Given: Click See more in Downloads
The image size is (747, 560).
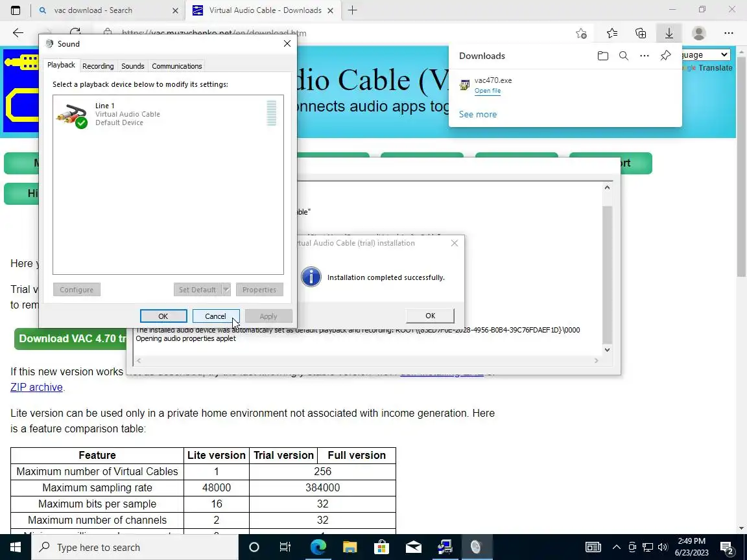Looking at the screenshot, I should pyautogui.click(x=478, y=114).
